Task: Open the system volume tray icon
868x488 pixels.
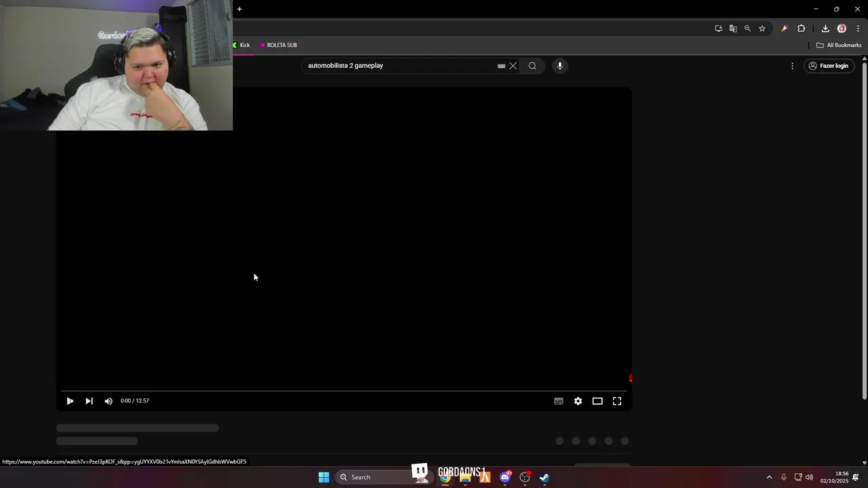Action: (x=809, y=477)
